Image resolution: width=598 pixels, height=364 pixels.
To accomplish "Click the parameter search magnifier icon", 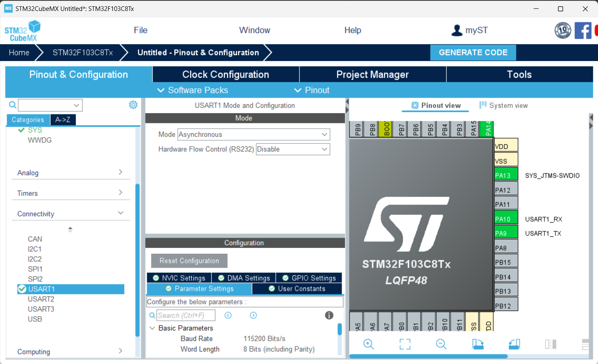I will tap(152, 315).
